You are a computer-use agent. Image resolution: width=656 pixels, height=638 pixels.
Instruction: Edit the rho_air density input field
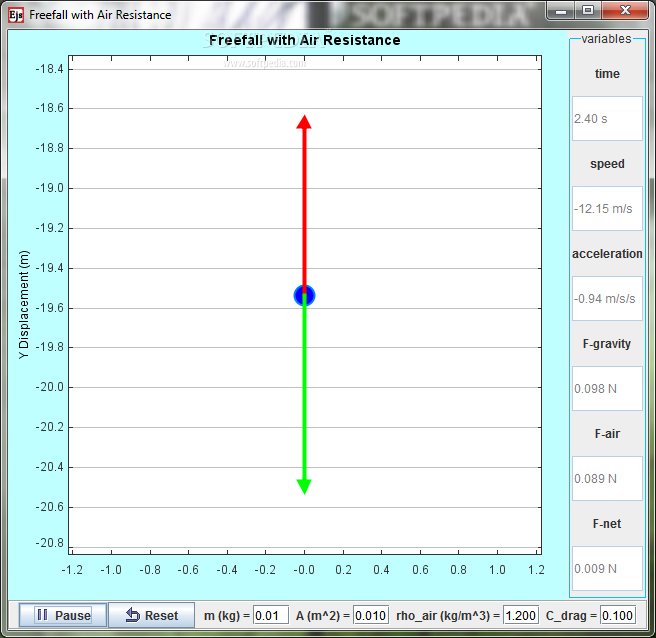520,615
